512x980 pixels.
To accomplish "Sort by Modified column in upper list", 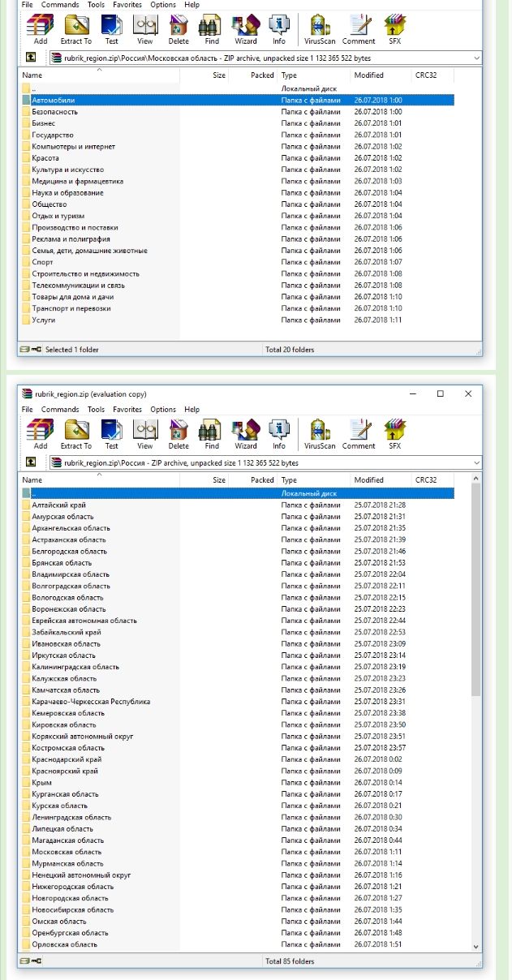I will 381,75.
